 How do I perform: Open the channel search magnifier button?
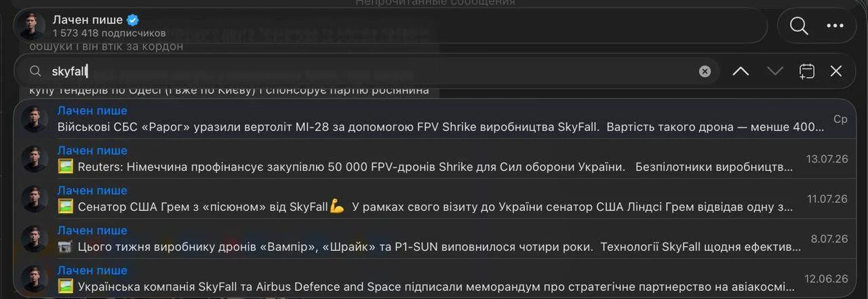pyautogui.click(x=799, y=26)
